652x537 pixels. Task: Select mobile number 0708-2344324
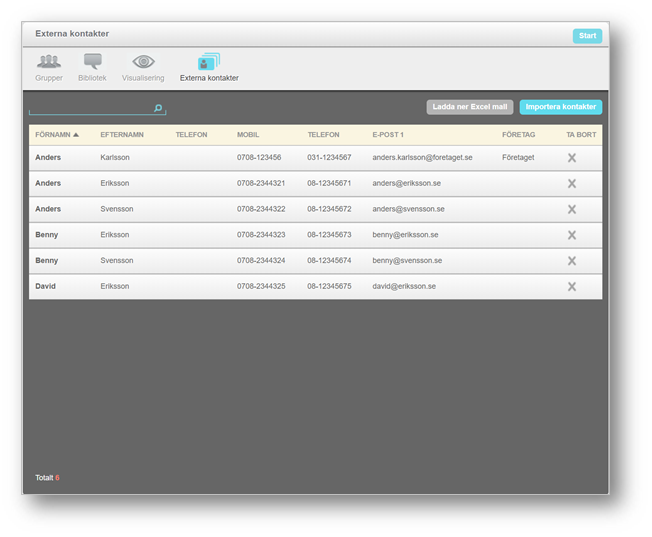tap(261, 261)
